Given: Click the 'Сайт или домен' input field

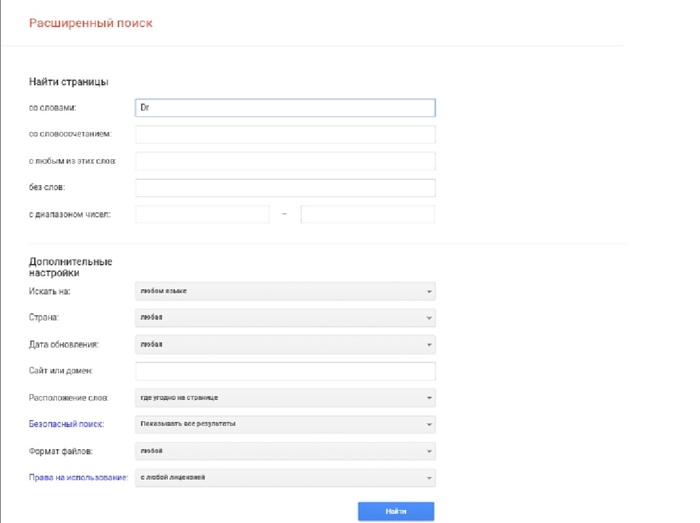Looking at the screenshot, I should [x=285, y=371].
